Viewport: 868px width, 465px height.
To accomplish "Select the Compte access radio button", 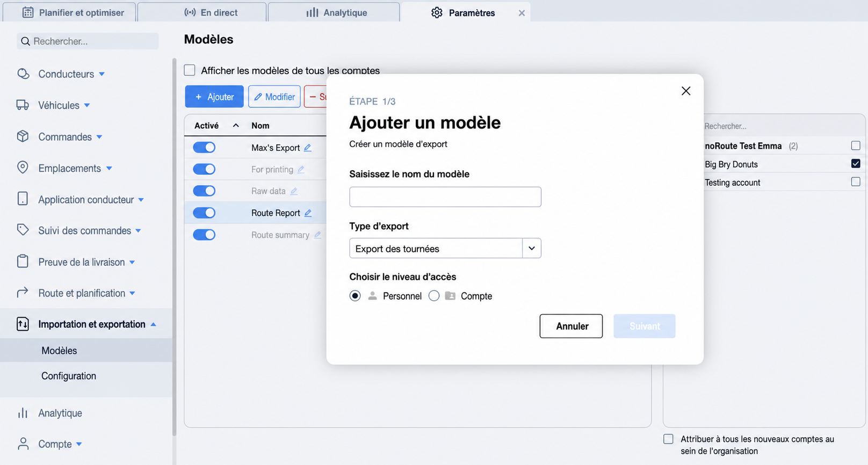I will coord(434,296).
